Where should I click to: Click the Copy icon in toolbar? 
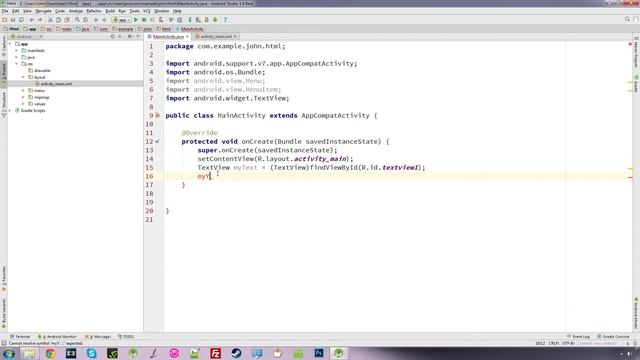click(58, 20)
